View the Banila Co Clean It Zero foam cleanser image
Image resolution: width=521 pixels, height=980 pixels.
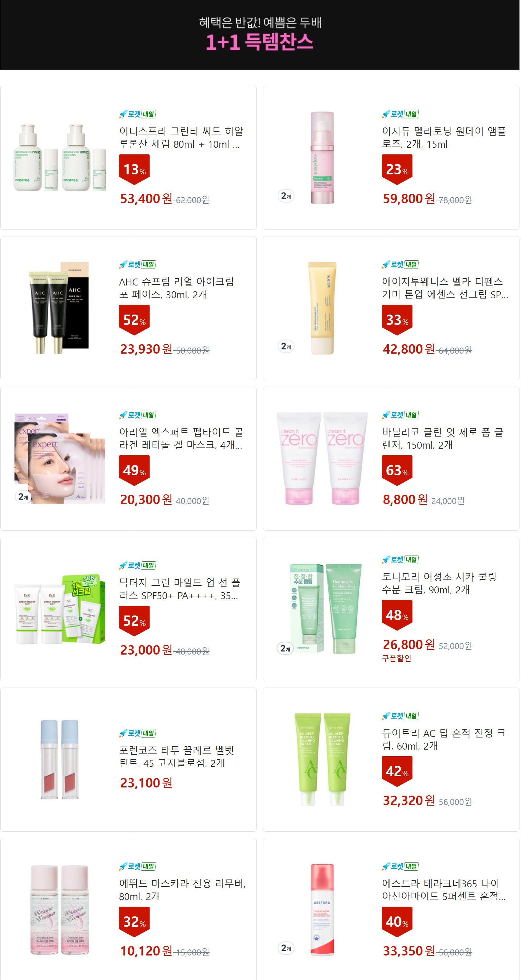[x=322, y=458]
